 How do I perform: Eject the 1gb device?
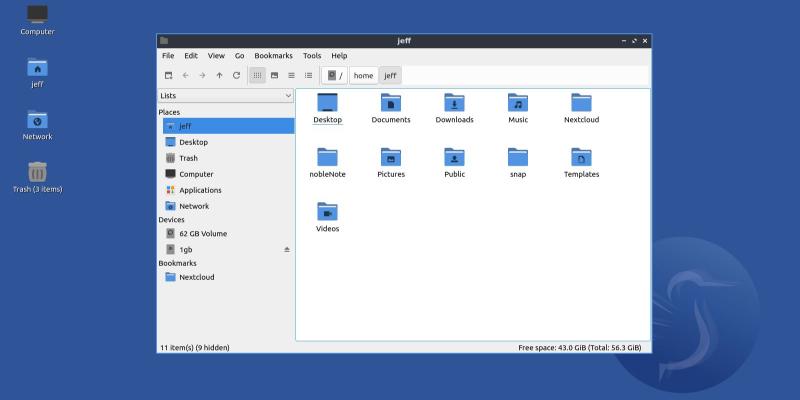click(287, 249)
